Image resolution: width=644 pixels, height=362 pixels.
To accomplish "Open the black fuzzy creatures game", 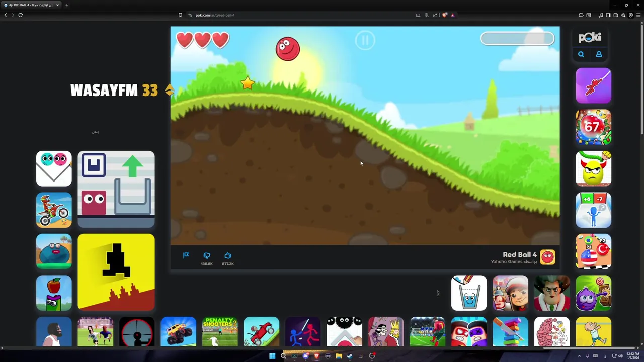I will [344, 332].
